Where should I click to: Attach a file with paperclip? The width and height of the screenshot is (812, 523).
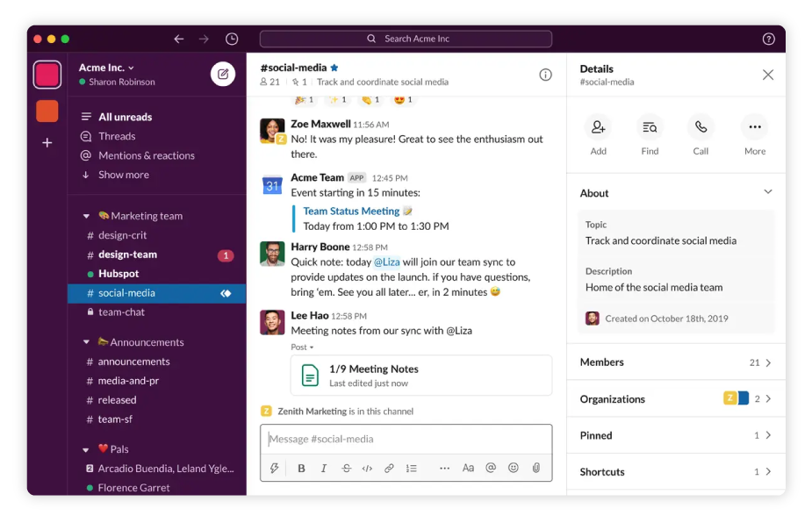point(536,468)
